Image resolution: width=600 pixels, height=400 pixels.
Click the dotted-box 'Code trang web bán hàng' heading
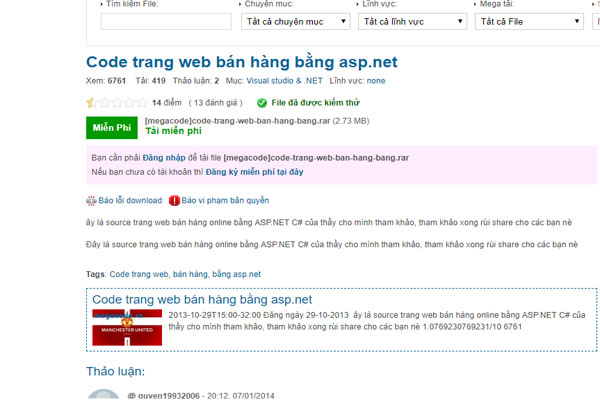click(x=202, y=299)
